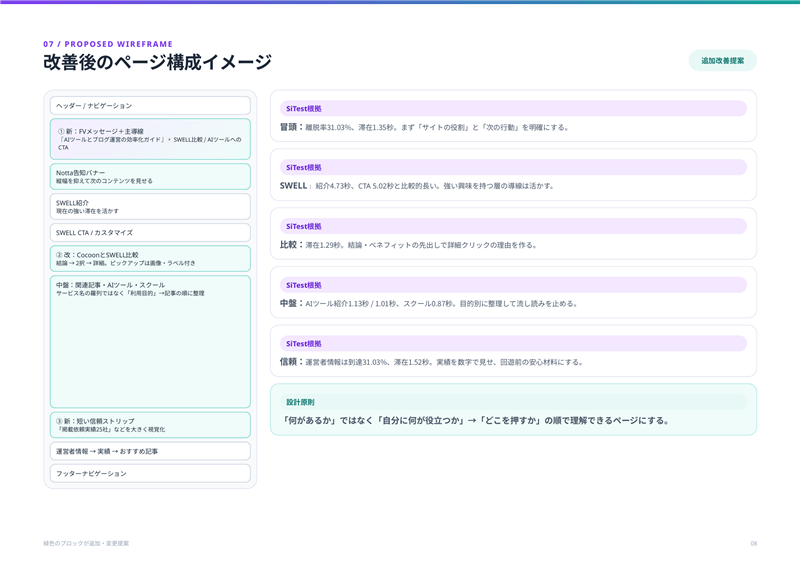Click the 改善後のページ構成イメージ title

[157, 62]
